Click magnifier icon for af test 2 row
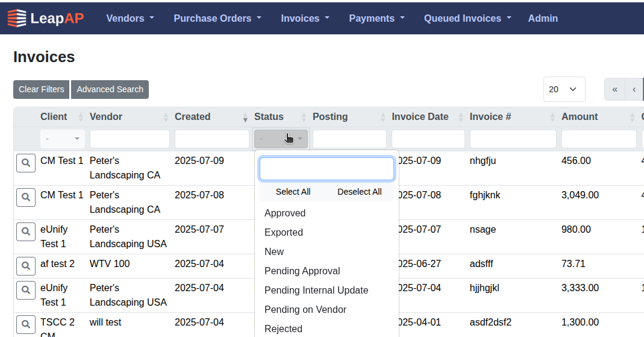Image resolution: width=644 pixels, height=337 pixels. tap(25, 266)
